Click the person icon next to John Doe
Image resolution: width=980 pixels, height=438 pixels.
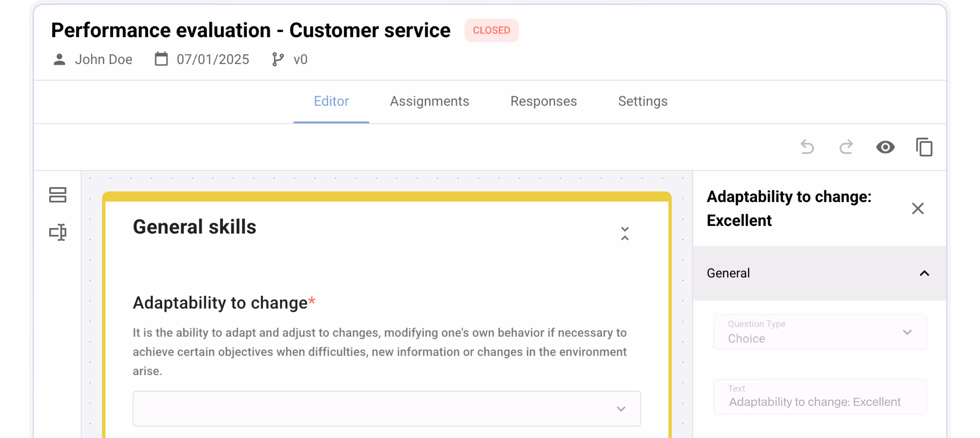click(x=59, y=59)
